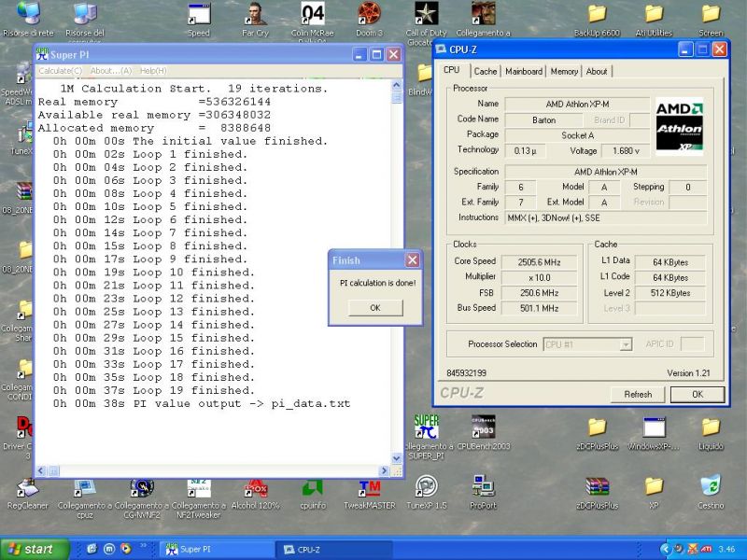Viewport: 747px width, 560px height.
Task: Click the Level 2 value 512 KBytes
Action: (x=670, y=293)
